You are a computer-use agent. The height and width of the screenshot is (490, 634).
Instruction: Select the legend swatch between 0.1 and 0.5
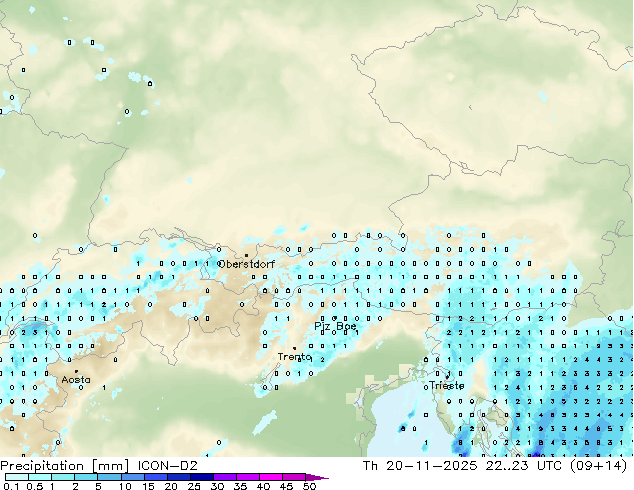click(17, 477)
